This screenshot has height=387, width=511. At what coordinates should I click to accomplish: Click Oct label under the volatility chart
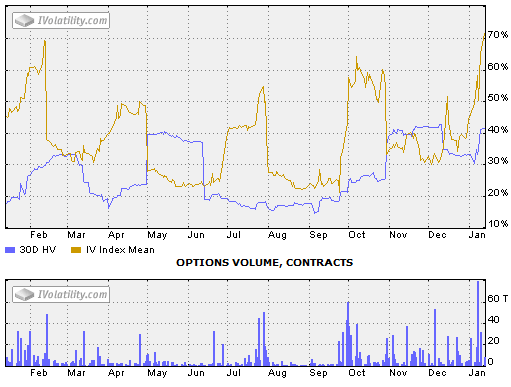[357, 235]
